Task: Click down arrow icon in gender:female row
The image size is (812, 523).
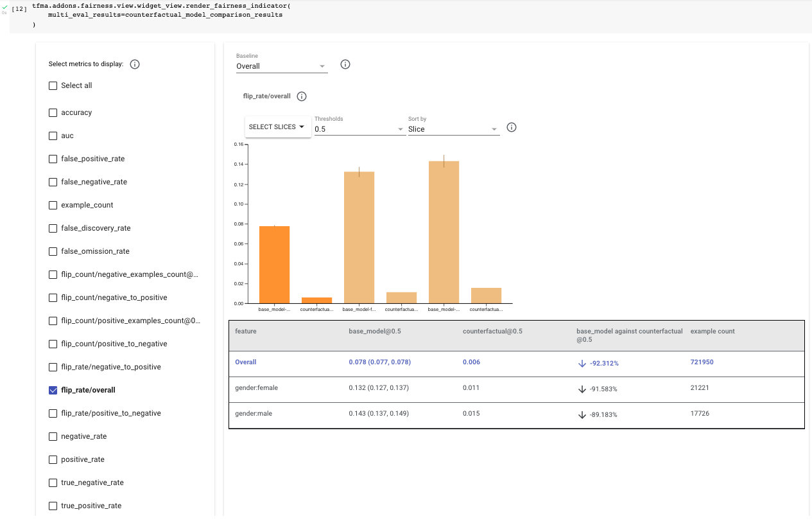Action: point(582,389)
